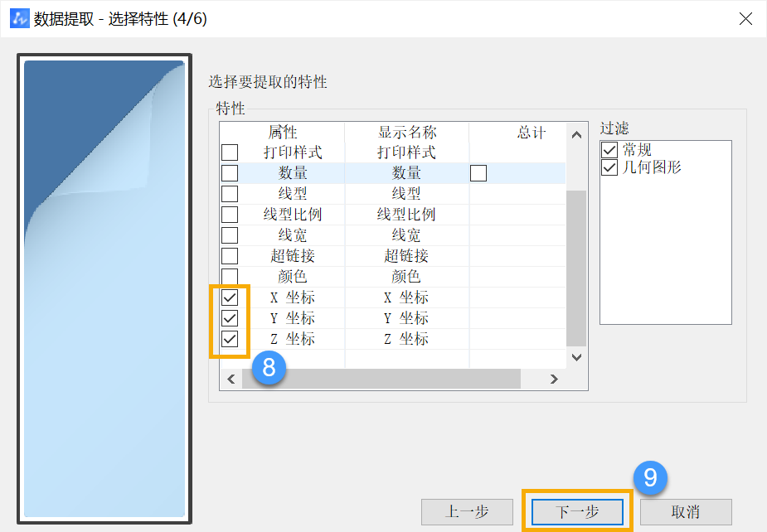This screenshot has height=532, width=767.
Task: Close the 数据提取 dialog window
Action: pos(745,19)
